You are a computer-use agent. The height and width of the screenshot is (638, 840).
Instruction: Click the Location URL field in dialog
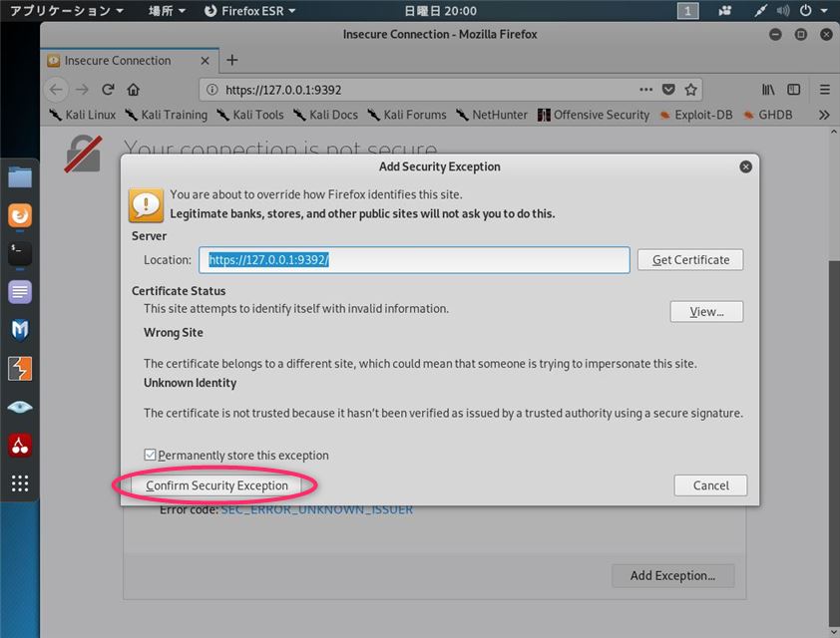(414, 260)
